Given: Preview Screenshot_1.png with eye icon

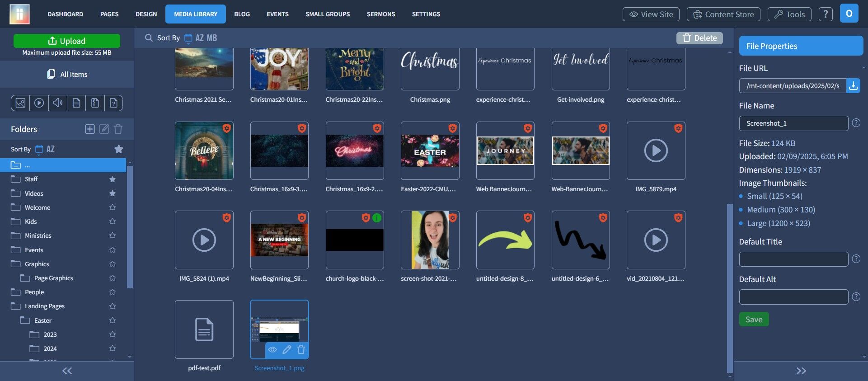Looking at the screenshot, I should [x=272, y=349].
